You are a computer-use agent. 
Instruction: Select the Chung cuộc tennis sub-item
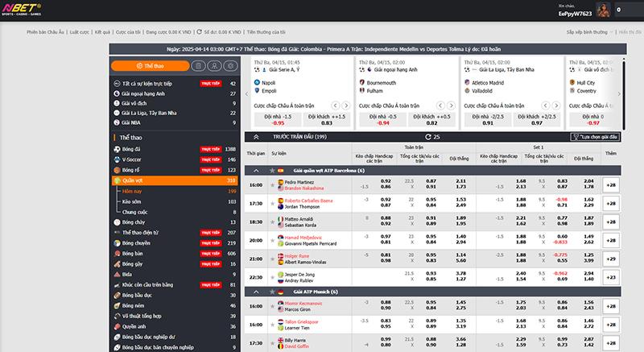(134, 212)
